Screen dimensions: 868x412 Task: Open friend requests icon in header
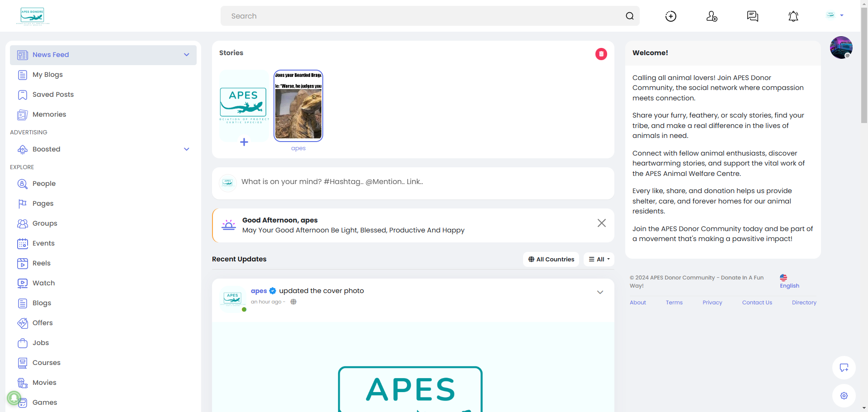(x=712, y=16)
